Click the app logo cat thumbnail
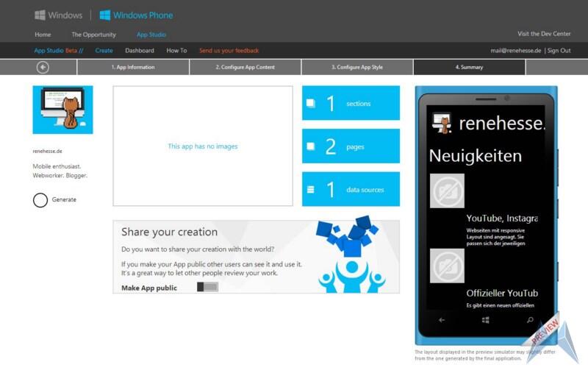The width and height of the screenshot is (588, 373). tap(63, 110)
